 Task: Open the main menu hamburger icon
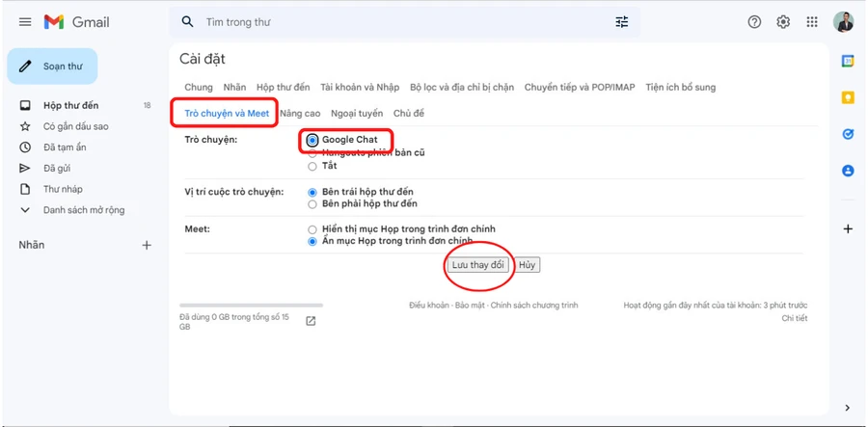(x=25, y=22)
